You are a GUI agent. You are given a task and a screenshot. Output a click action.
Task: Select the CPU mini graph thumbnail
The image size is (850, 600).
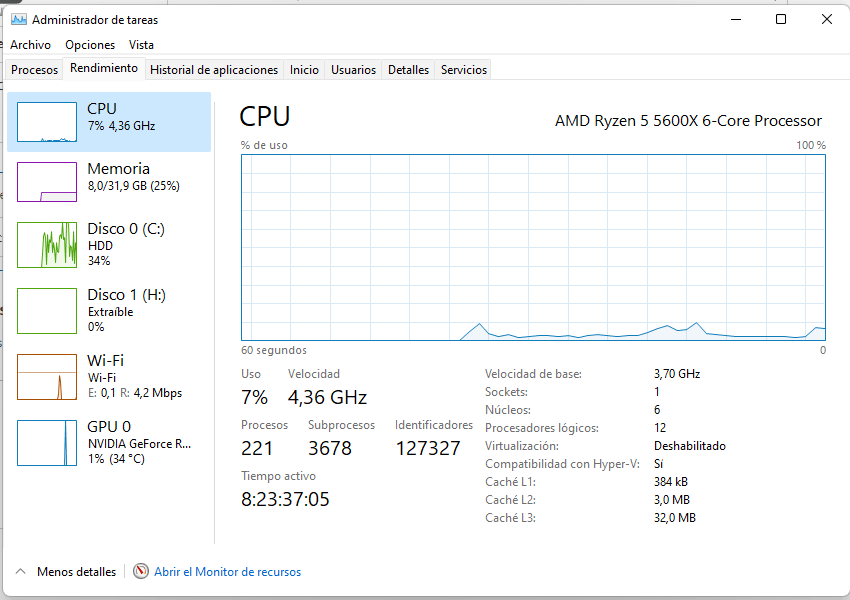47,122
